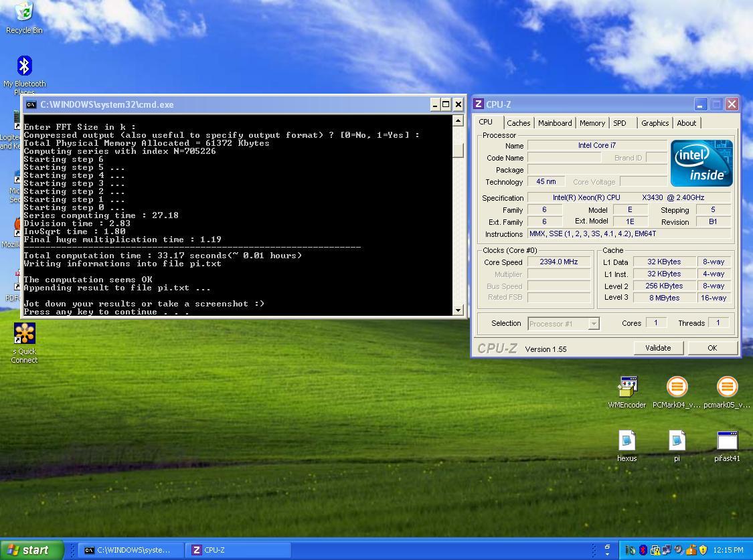Click the webcam tray icon
753x560 pixels.
[x=679, y=549]
